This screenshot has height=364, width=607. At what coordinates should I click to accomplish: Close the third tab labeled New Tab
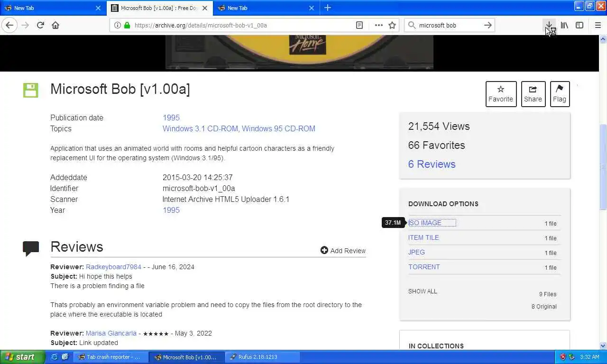tap(312, 8)
